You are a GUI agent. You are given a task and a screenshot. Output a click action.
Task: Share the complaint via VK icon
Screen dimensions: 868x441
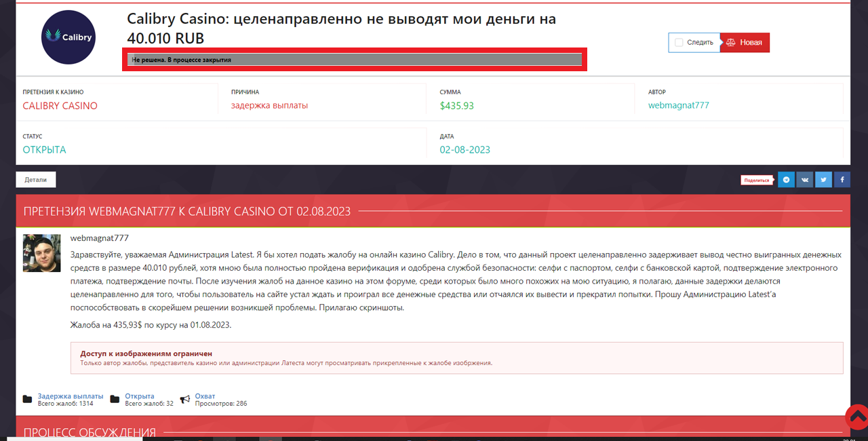pos(805,180)
